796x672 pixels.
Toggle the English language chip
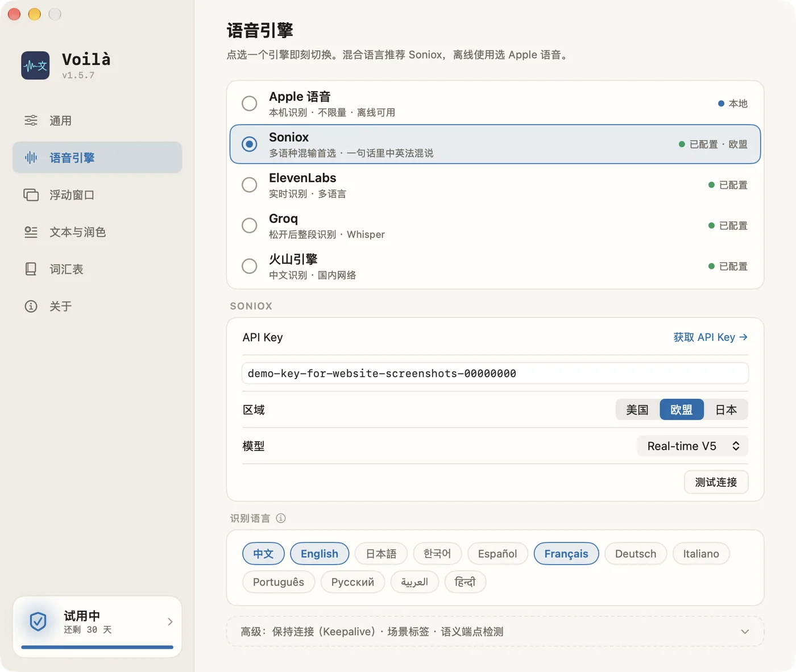point(320,554)
